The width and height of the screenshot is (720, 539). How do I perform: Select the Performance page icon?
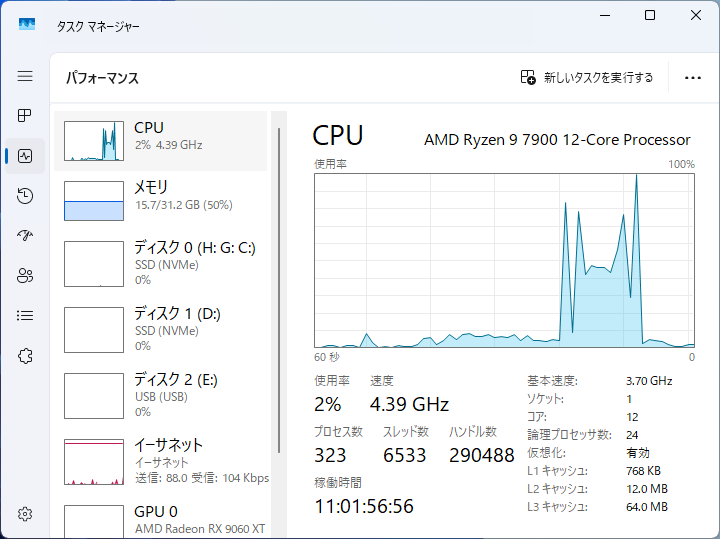(25, 156)
